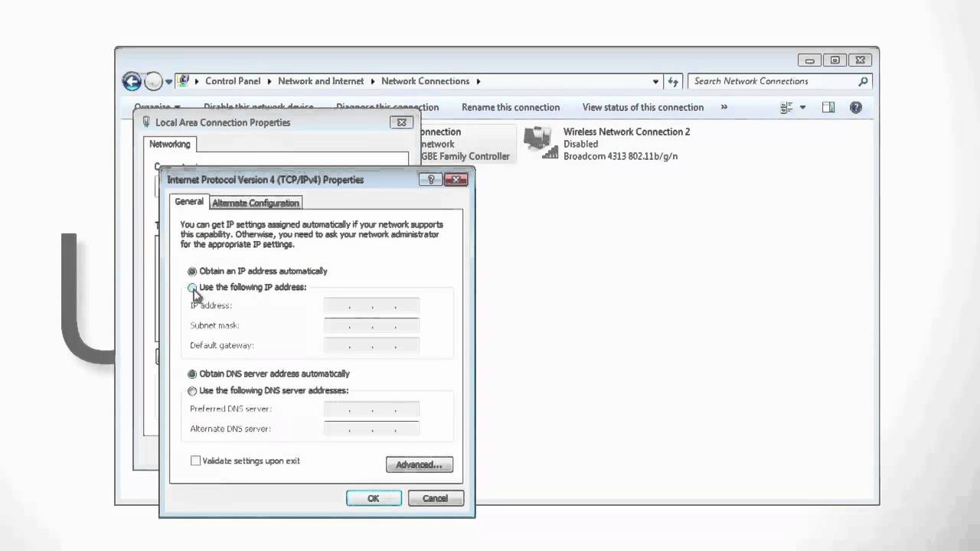Click the Wireless Network Connection 2 name
Screen dimensions: 980x551
pos(626,132)
